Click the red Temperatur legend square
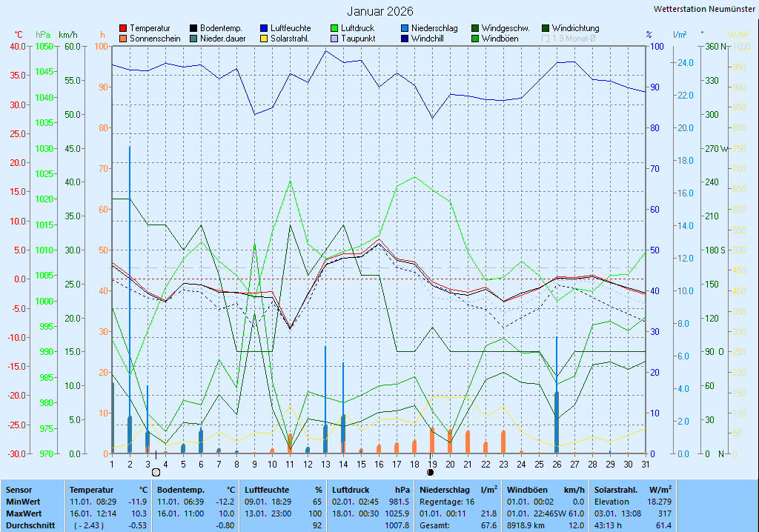This screenshot has width=759, height=532. point(123,28)
